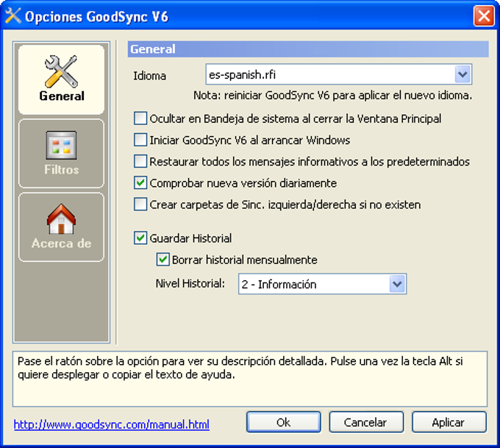Image resolution: width=500 pixels, height=448 pixels.
Task: Click the help text box at bottom
Action: (x=250, y=379)
